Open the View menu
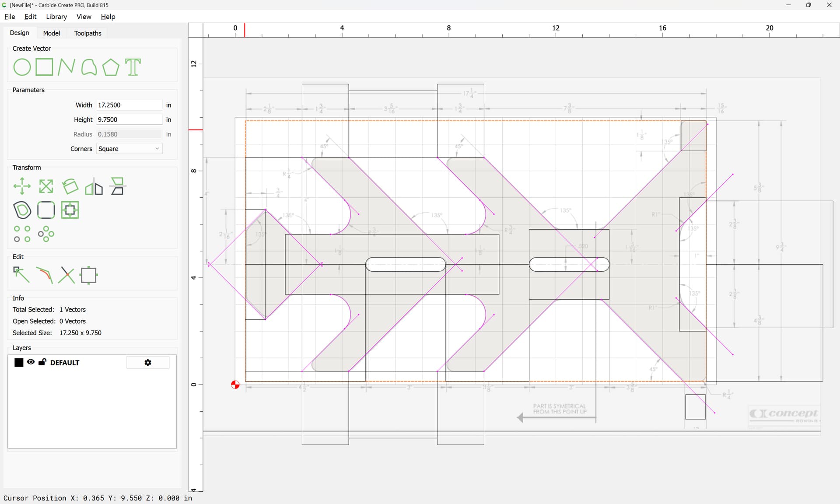 pyautogui.click(x=84, y=17)
